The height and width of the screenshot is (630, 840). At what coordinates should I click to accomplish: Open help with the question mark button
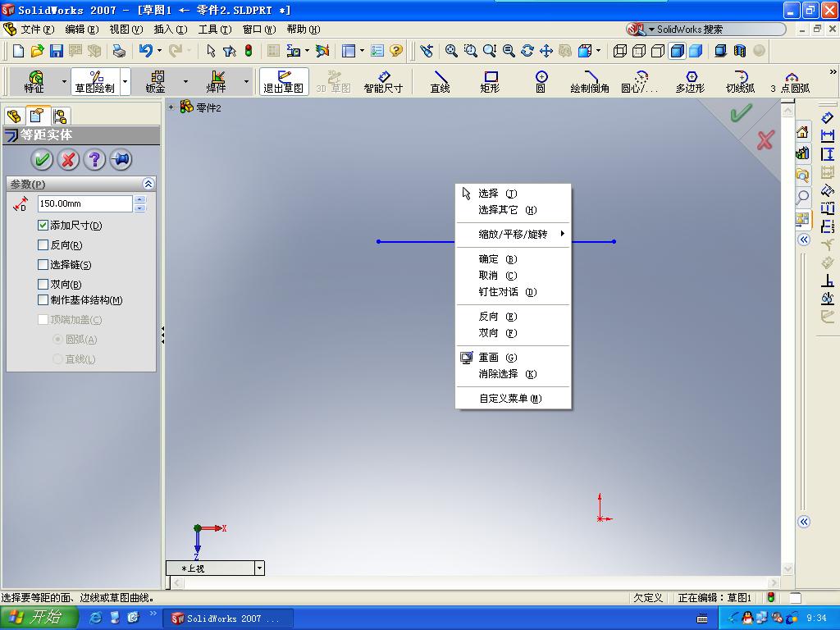94,160
